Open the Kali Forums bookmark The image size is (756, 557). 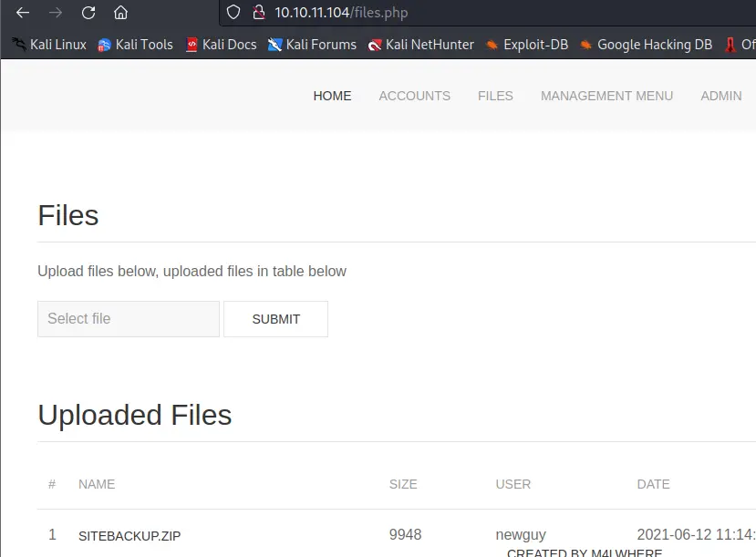click(313, 45)
